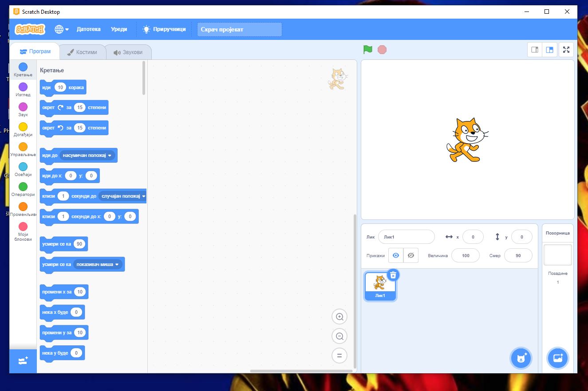Click the x value in иди до block

(x=71, y=176)
